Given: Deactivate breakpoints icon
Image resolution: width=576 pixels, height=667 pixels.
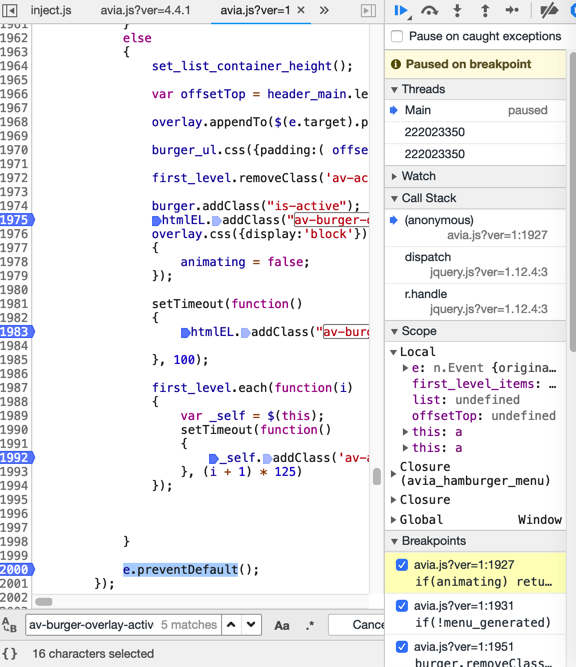Looking at the screenshot, I should (x=549, y=10).
